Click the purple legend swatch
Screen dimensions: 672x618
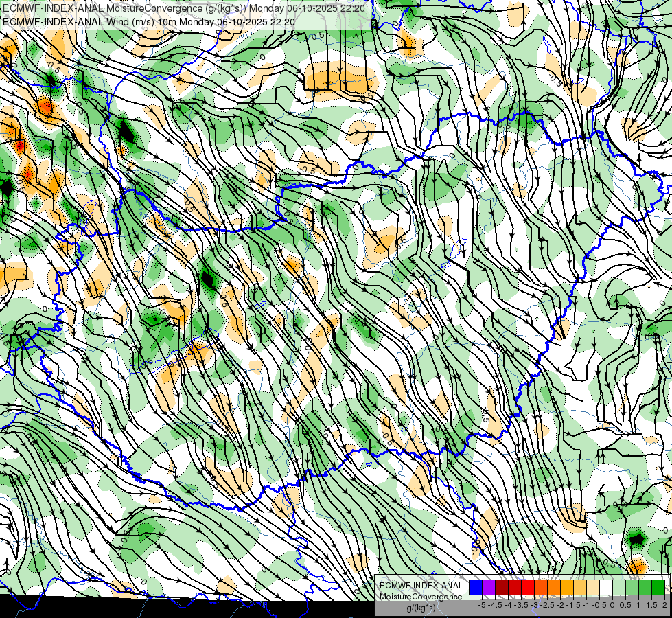pyautogui.click(x=489, y=588)
